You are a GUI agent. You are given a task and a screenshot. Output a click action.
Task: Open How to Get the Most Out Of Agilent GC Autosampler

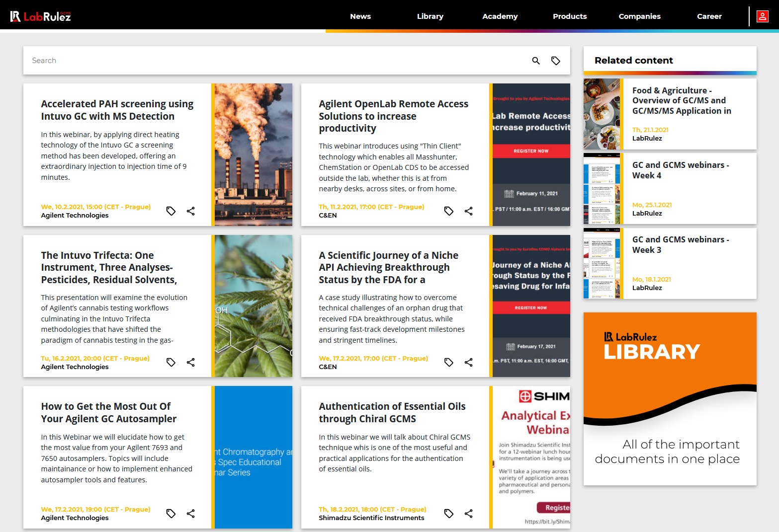click(109, 412)
